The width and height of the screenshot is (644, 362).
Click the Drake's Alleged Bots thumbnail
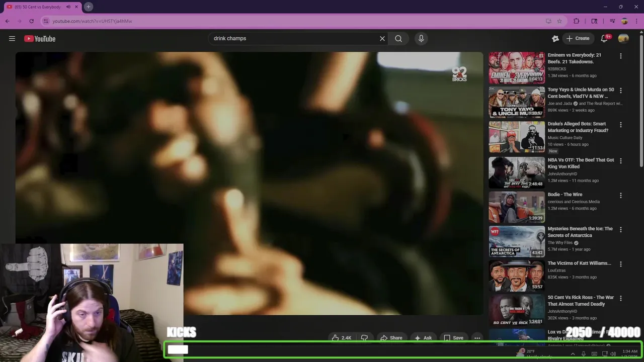pos(517,136)
